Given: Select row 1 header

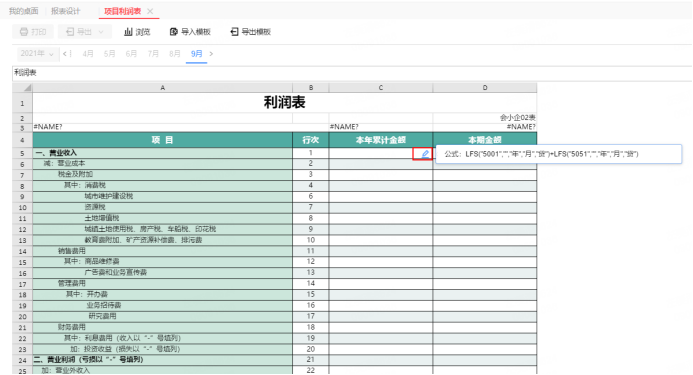Looking at the screenshot, I should click(23, 103).
